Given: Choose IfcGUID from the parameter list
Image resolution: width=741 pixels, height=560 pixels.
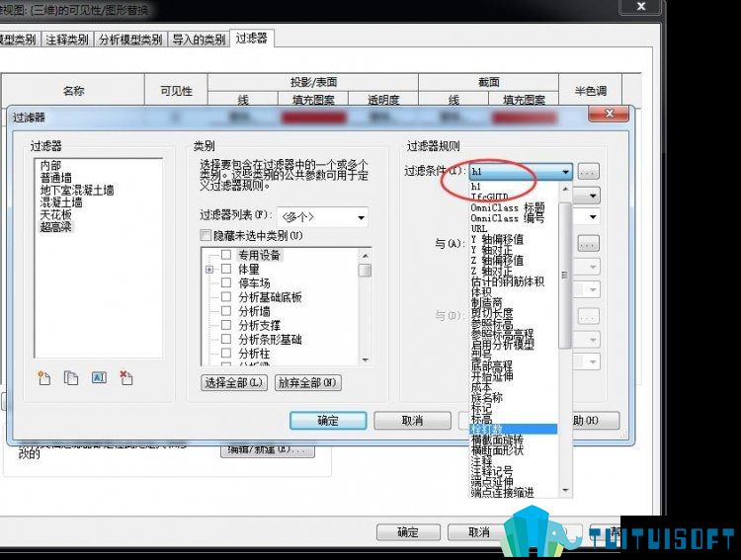Looking at the screenshot, I should (x=490, y=197).
